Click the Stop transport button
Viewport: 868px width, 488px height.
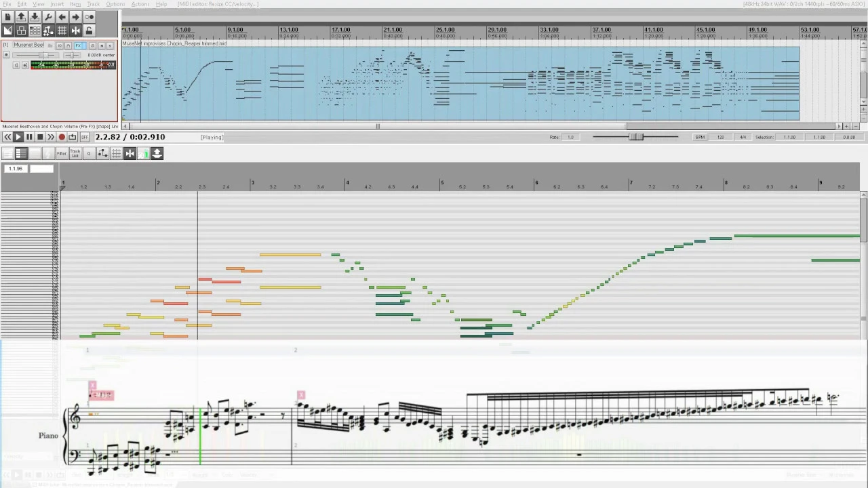[x=40, y=137]
